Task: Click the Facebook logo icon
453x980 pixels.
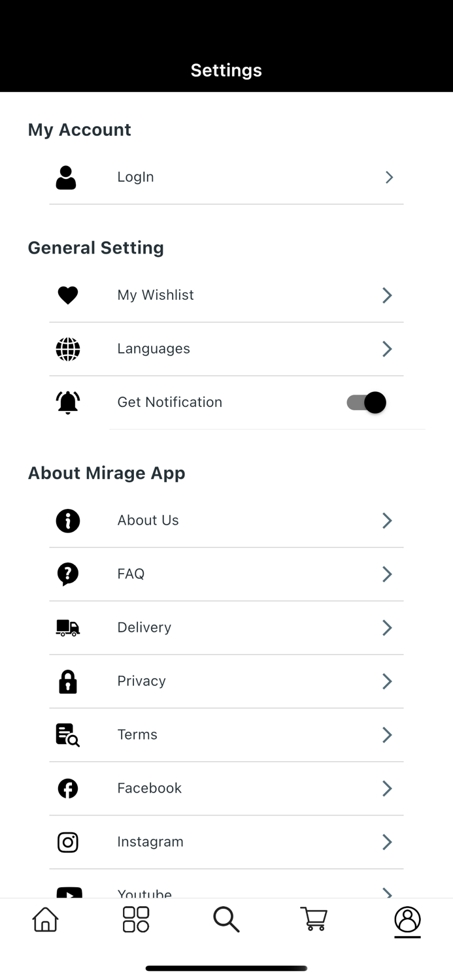Action: [67, 788]
